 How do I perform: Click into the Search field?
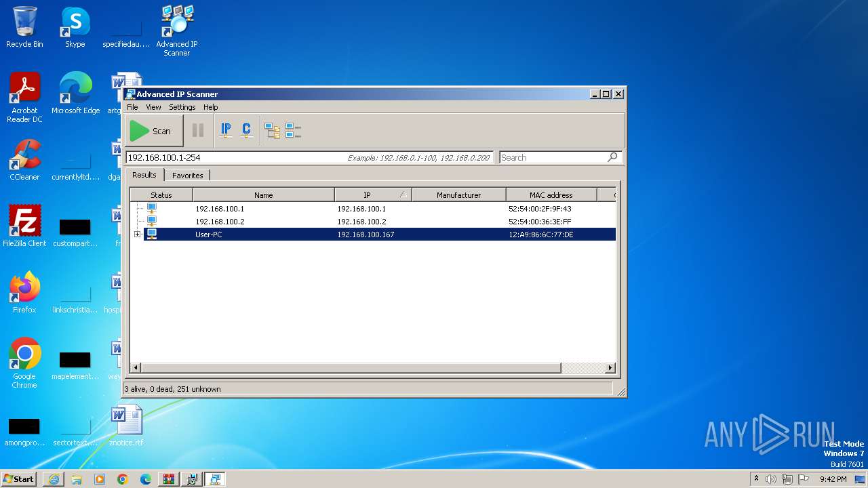coord(553,157)
